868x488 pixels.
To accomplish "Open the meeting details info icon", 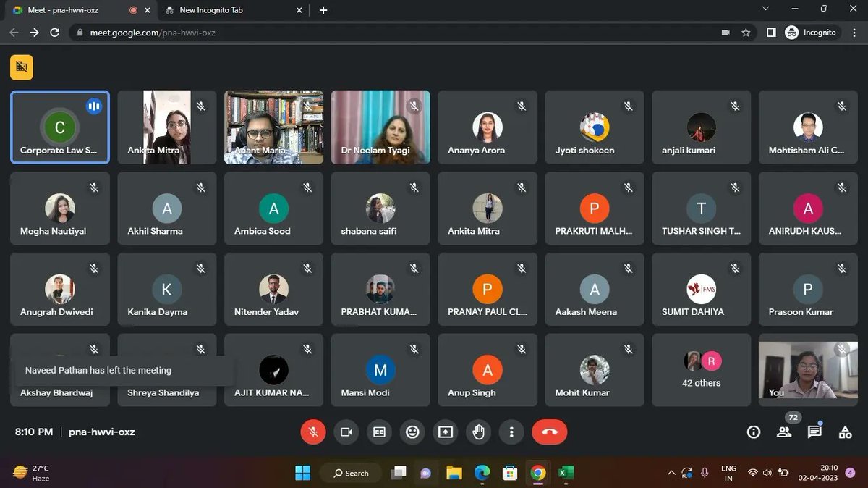I will click(754, 432).
